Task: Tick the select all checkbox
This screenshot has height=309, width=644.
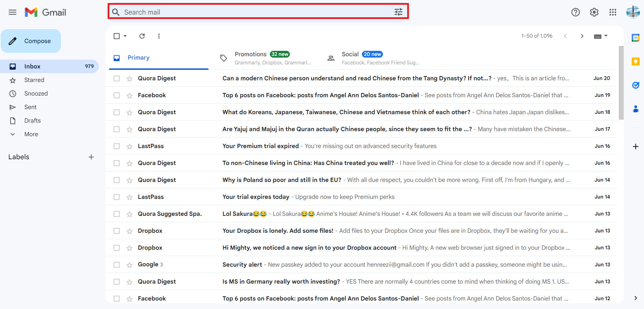Action: pos(116,36)
